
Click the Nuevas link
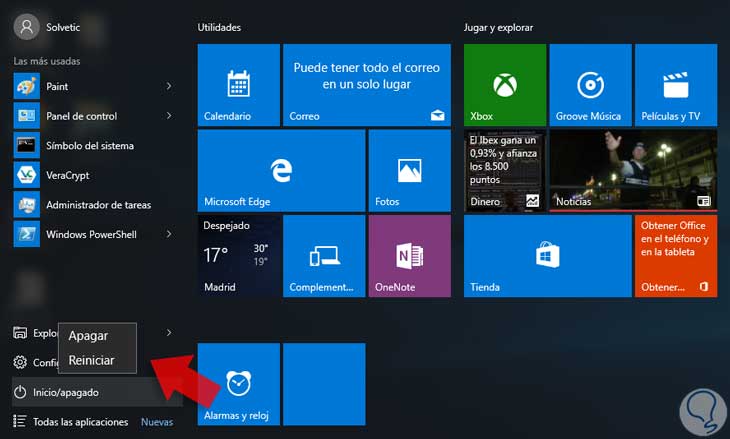[157, 422]
